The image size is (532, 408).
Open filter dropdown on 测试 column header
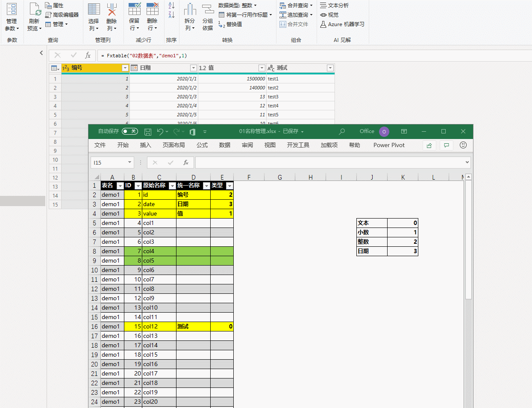coord(330,68)
